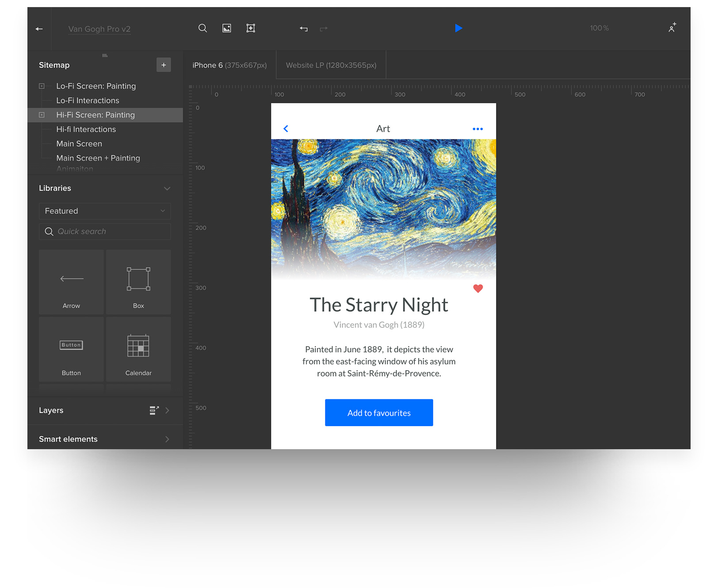Expand the Lo-Fi Screen: Painting tree node
This screenshot has height=588, width=718.
[x=42, y=86]
